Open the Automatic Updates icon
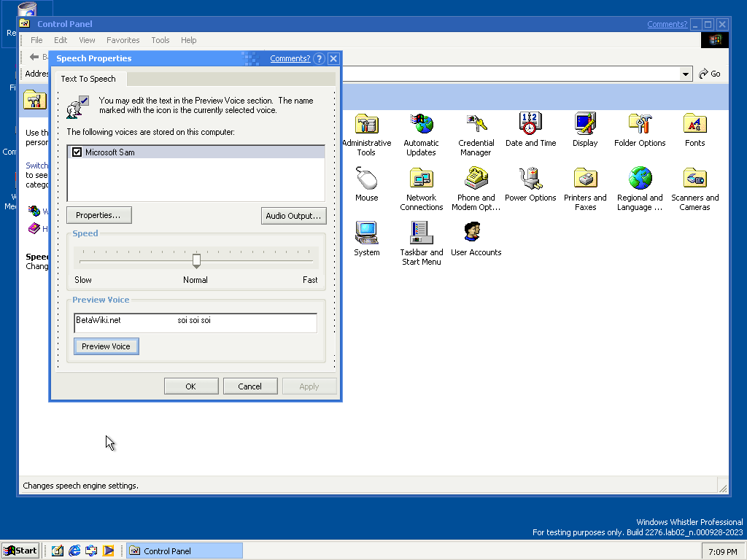 [x=421, y=124]
